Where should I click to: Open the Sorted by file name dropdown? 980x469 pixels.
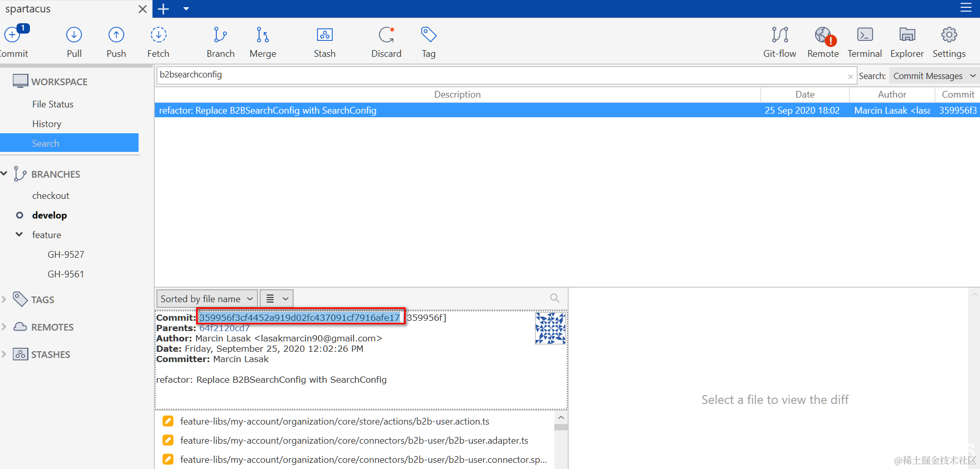pos(207,299)
